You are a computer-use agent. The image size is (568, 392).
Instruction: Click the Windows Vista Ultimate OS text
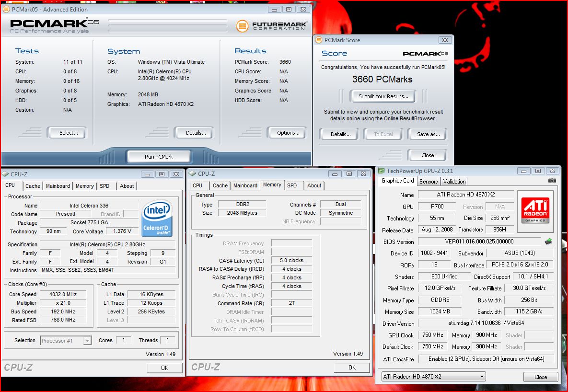tap(171, 62)
